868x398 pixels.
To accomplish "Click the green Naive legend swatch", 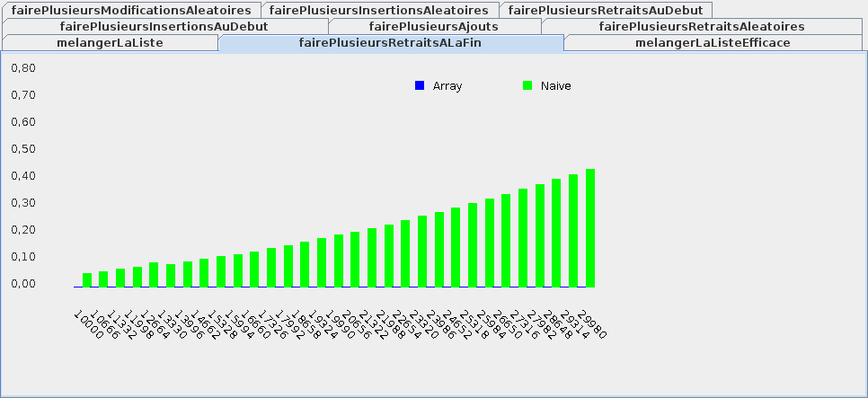I will click(x=527, y=86).
